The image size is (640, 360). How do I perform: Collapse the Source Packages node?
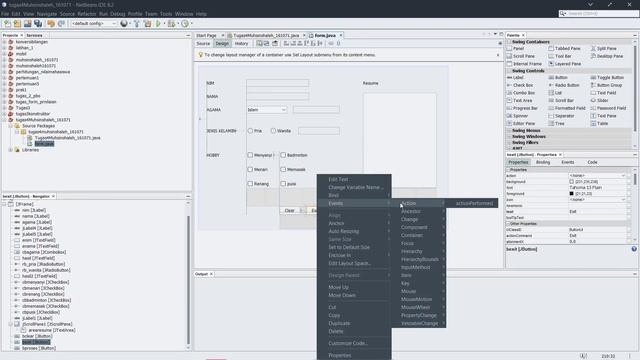[11, 126]
